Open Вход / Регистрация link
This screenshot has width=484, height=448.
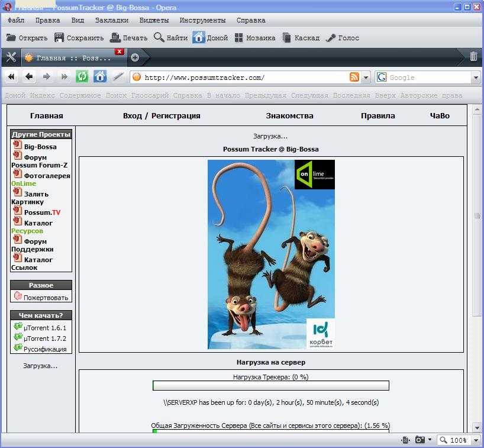point(162,116)
